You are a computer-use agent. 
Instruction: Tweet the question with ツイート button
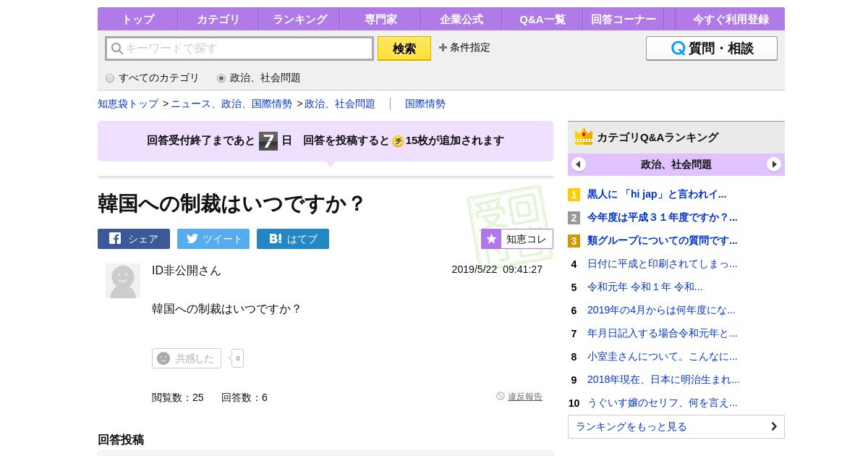point(213,239)
